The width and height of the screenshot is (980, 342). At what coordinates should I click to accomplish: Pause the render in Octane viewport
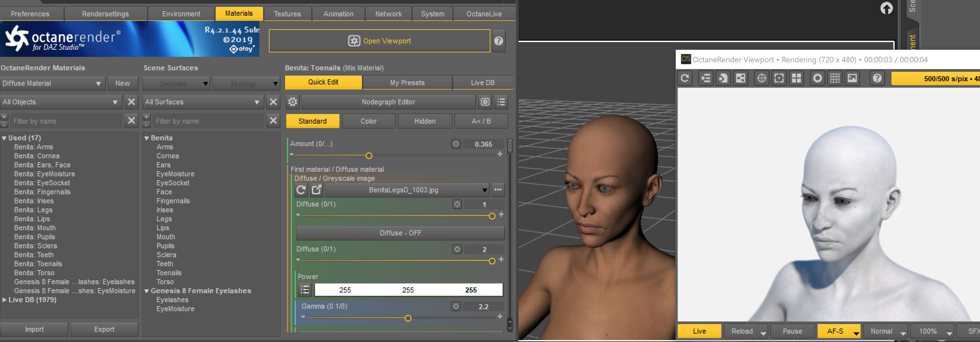pos(793,331)
